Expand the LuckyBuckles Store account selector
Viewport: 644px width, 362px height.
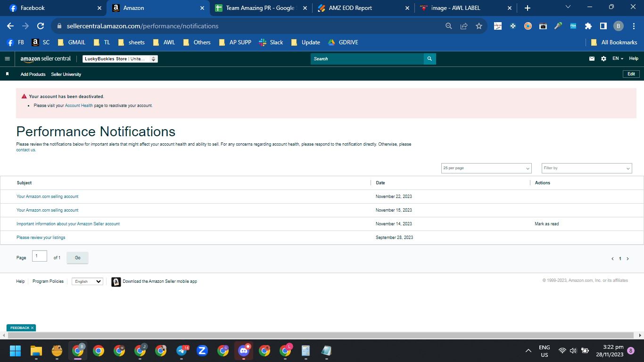pyautogui.click(x=120, y=59)
